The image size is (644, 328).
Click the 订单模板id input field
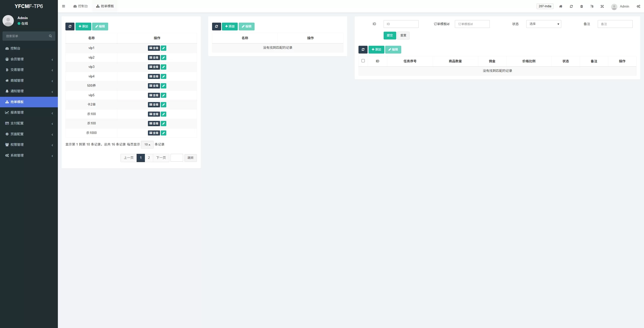pyautogui.click(x=472, y=24)
